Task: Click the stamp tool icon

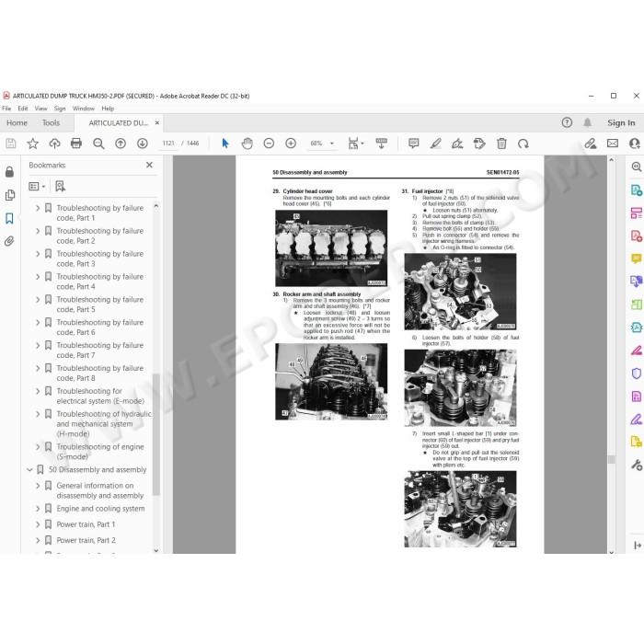Action: click(x=479, y=144)
